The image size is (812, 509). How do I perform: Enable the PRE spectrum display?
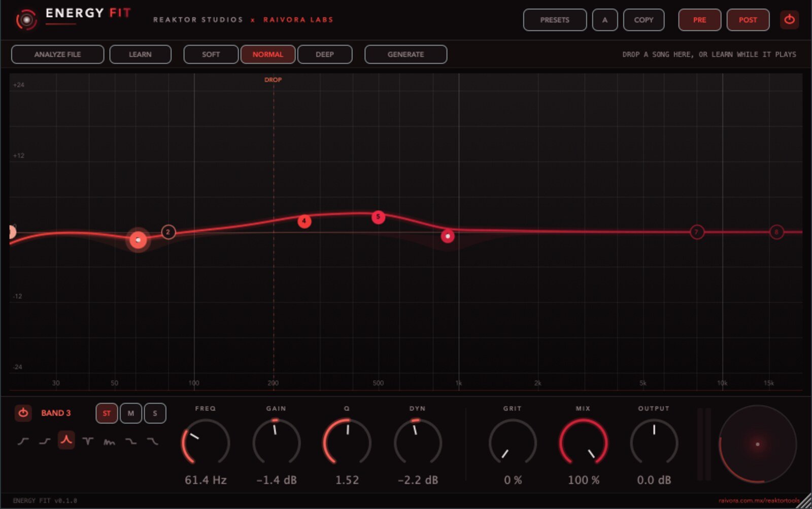[699, 20]
